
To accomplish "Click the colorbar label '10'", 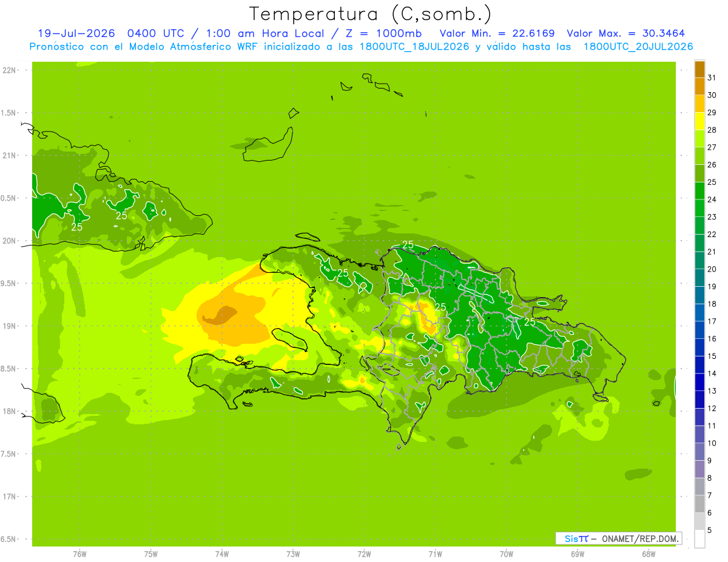I will [x=712, y=443].
